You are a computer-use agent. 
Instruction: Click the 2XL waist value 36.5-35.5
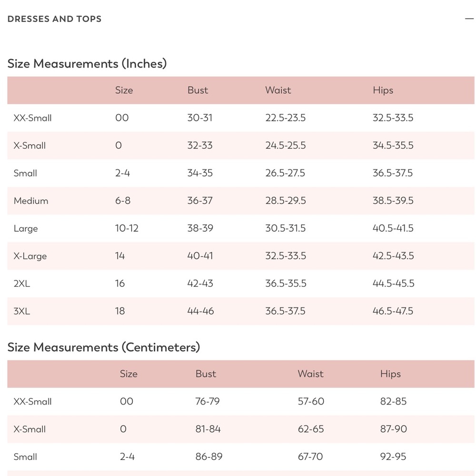coord(286,284)
